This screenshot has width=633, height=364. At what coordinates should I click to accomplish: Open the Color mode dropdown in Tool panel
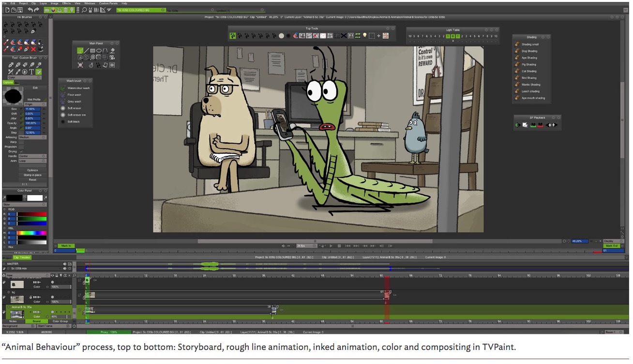click(24, 77)
